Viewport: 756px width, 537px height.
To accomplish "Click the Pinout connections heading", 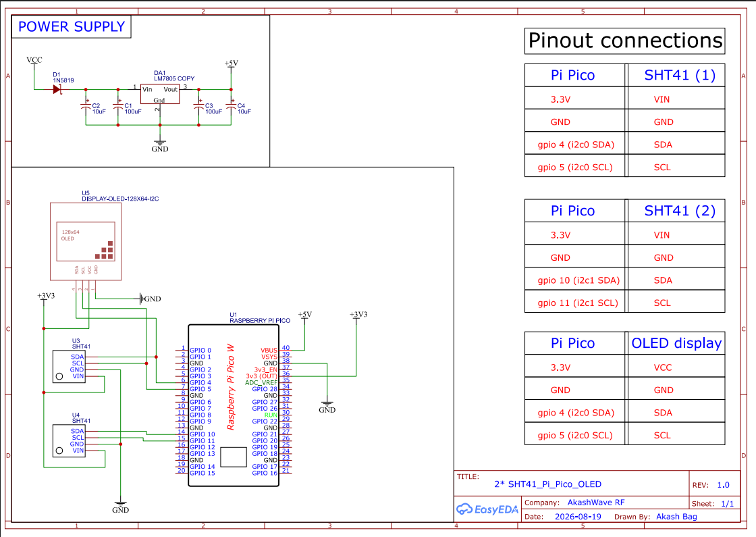I will click(625, 41).
